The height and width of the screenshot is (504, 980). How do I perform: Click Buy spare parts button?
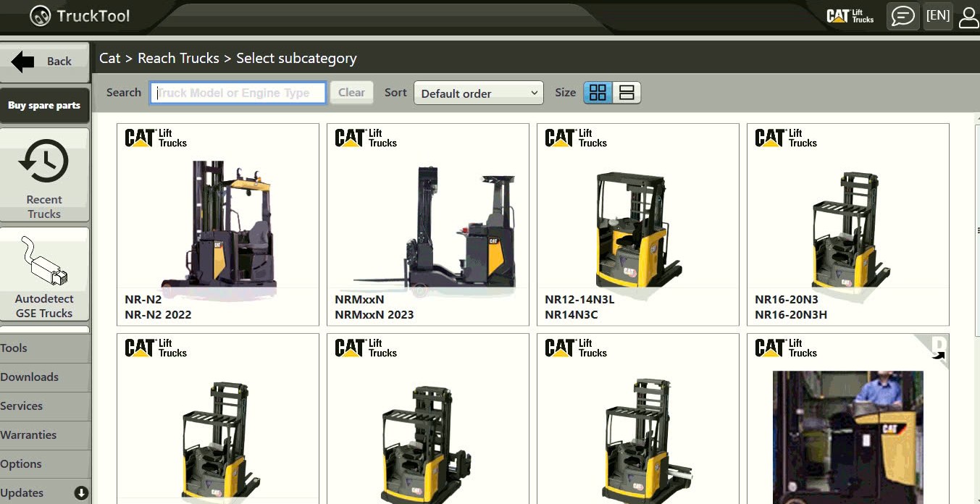tap(44, 106)
